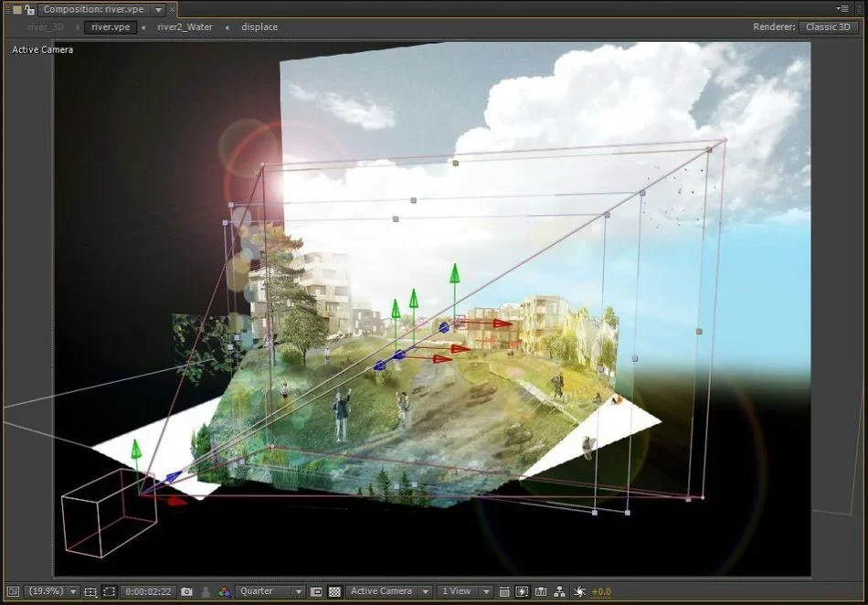868x605 pixels.
Task: Click the Reset Exposure aperture icon
Action: tap(579, 591)
